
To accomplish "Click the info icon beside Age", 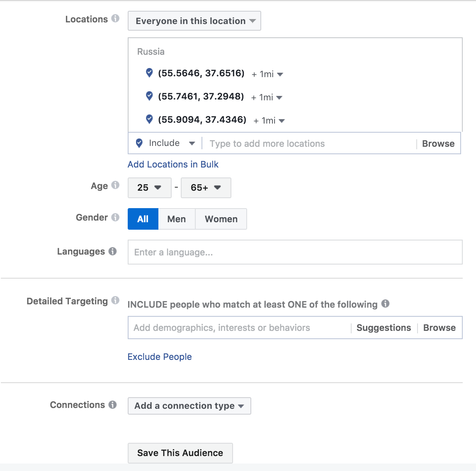I will pyautogui.click(x=115, y=185).
